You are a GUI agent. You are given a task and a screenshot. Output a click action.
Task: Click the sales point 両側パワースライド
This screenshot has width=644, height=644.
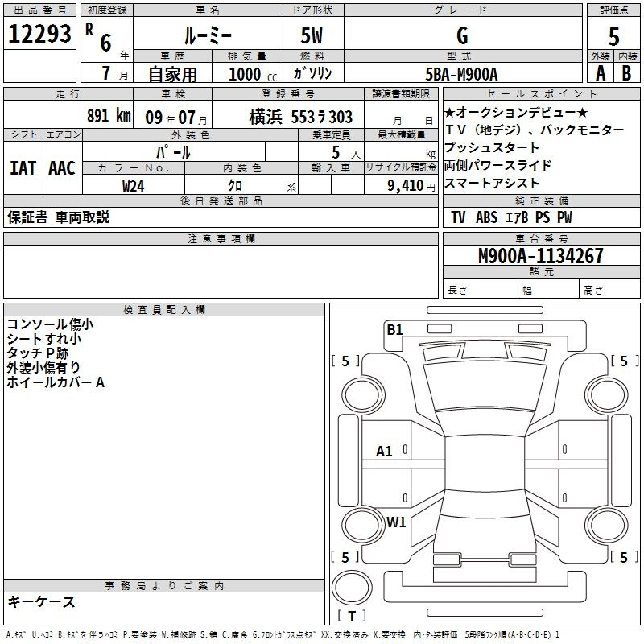point(497,165)
